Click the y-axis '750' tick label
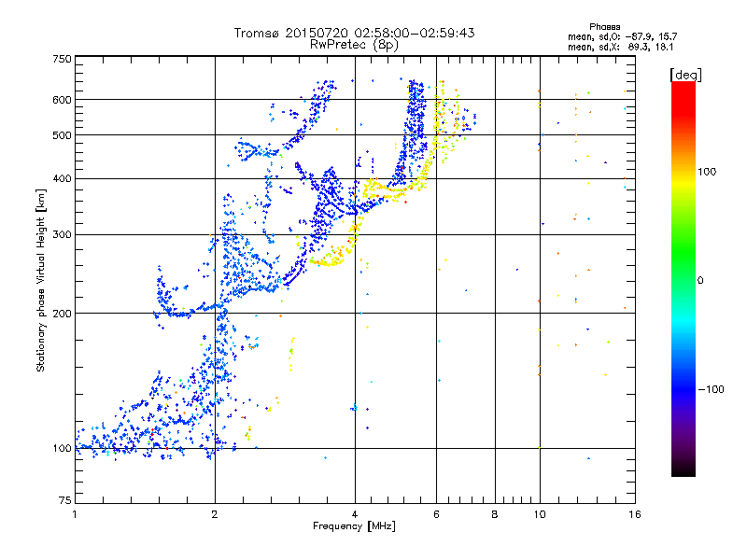747x560 pixels. click(x=62, y=59)
